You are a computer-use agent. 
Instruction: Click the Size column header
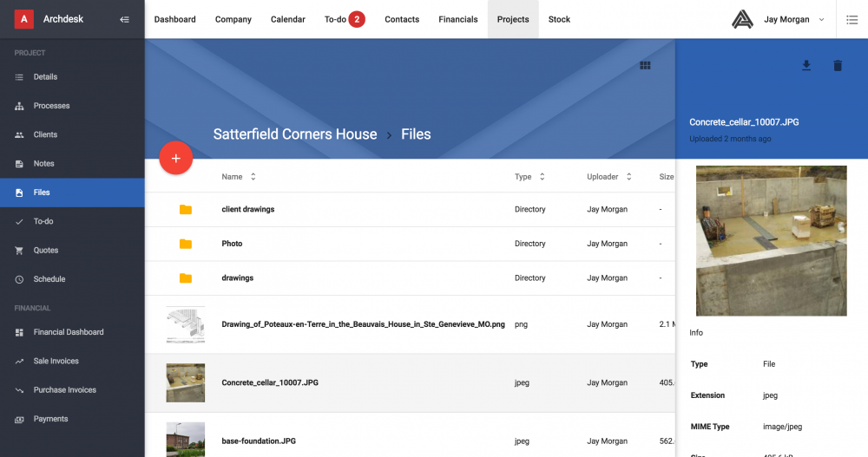pos(667,177)
